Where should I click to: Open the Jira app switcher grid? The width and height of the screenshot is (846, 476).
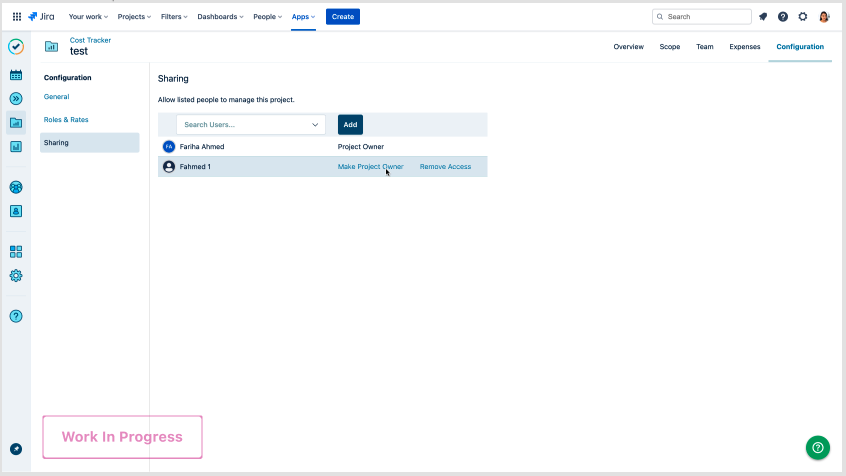pyautogui.click(x=16, y=17)
